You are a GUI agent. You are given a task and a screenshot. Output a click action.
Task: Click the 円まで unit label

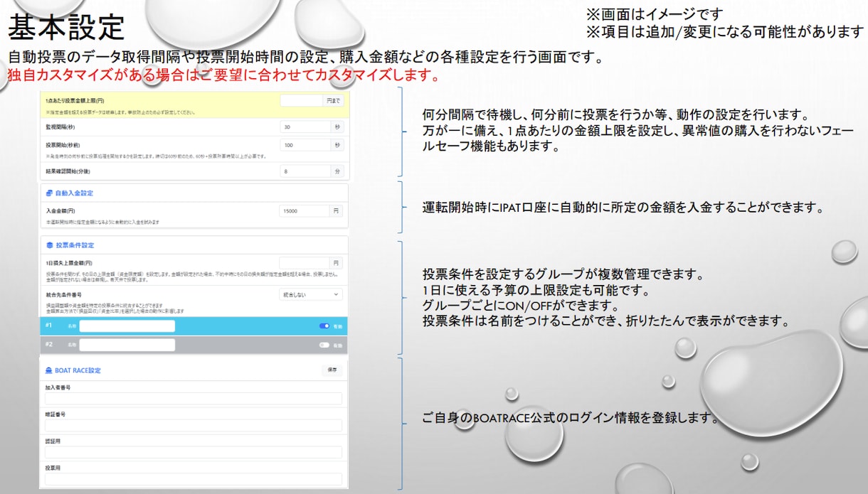click(x=334, y=101)
